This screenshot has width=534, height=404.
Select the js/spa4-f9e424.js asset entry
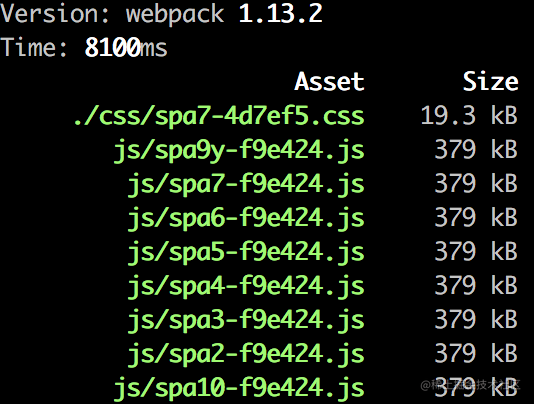point(246,286)
